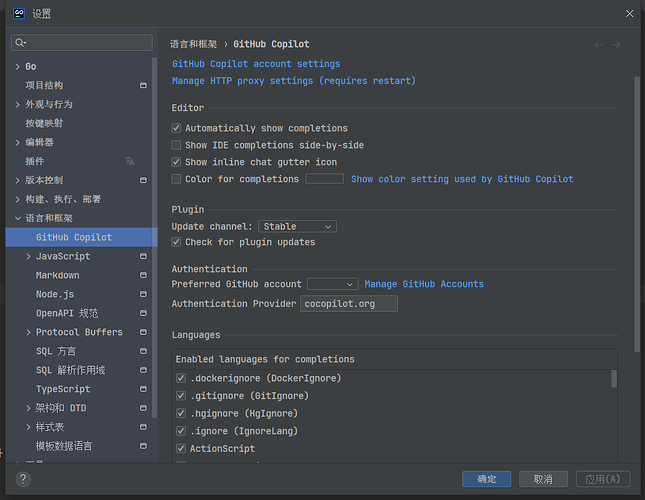Open help with the question mark icon

[x=23, y=479]
